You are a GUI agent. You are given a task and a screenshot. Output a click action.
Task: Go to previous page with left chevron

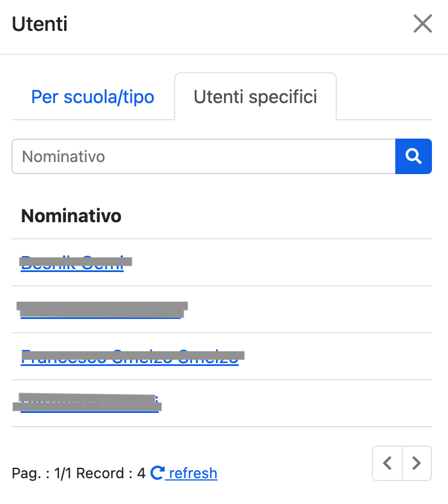pyautogui.click(x=387, y=463)
